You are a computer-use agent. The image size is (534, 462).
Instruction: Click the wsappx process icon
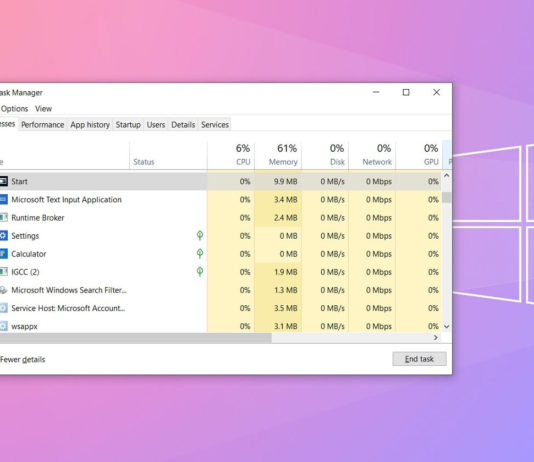click(3, 326)
